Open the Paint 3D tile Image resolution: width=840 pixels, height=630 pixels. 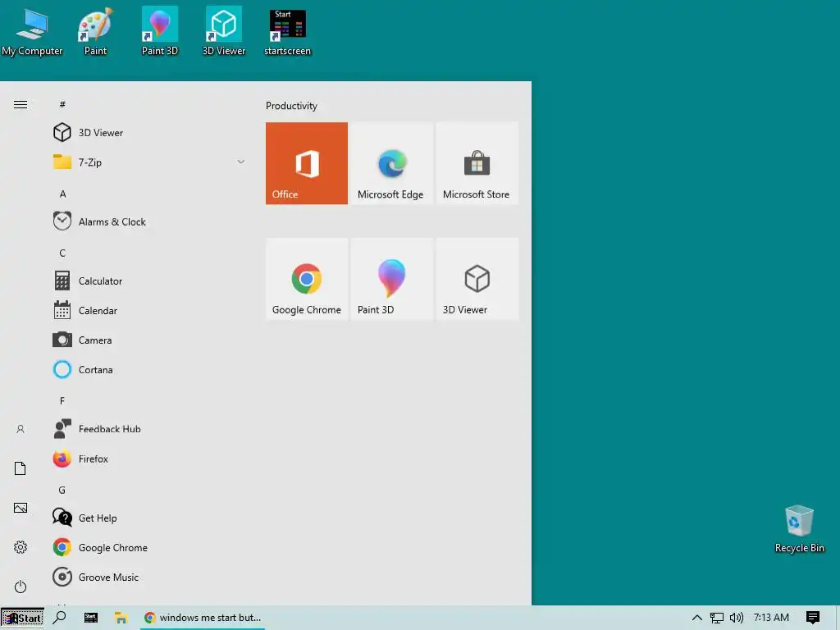391,279
